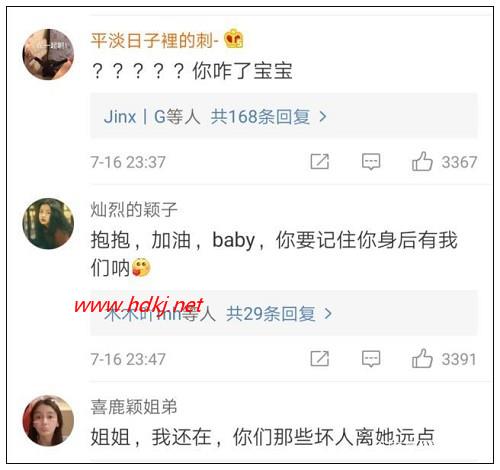This screenshot has width=500, height=470.
Task: Open 喜鹿颖姐弟 username link
Action: 134,407
